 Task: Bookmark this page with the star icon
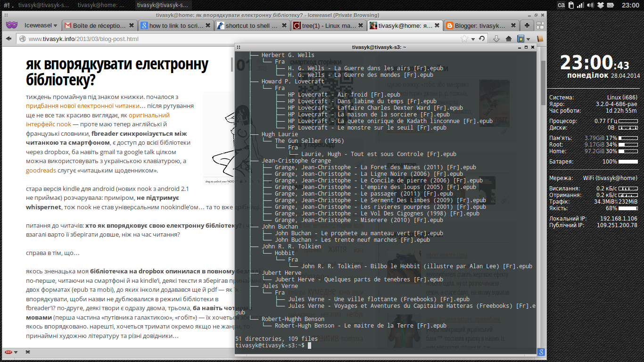[464, 39]
